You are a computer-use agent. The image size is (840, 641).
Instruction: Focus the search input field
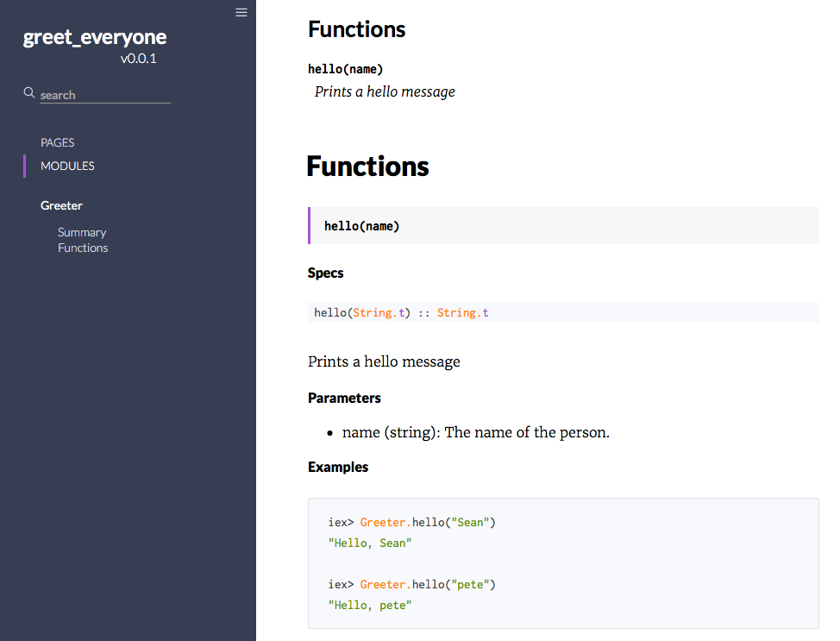point(103,95)
